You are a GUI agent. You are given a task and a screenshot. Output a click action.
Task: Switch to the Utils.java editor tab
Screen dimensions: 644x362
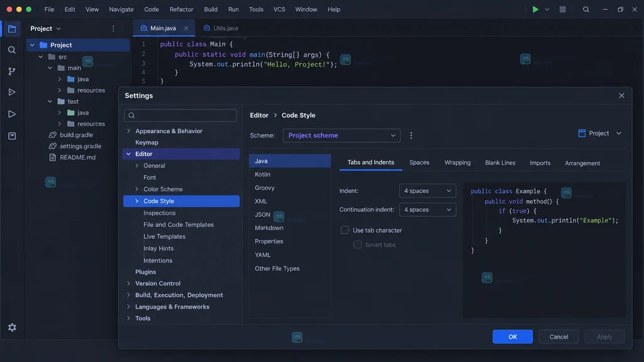(221, 28)
